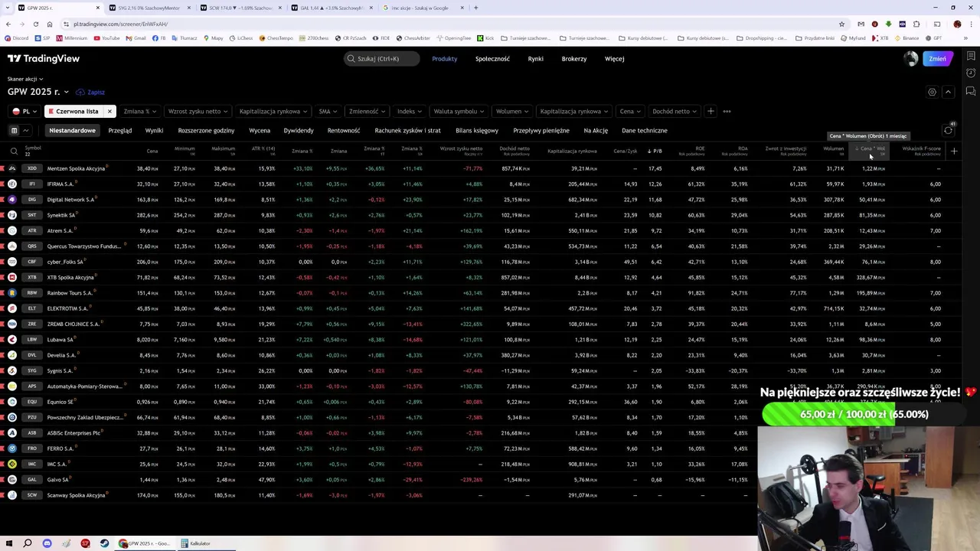Open the alerts clock icon in right sidebar
Screen dimensions: 980x551
point(971,73)
